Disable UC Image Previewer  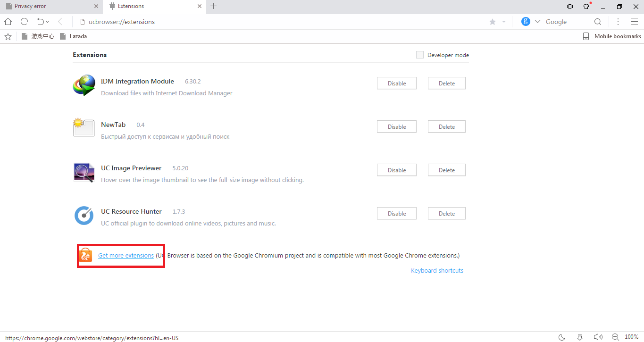pos(397,170)
